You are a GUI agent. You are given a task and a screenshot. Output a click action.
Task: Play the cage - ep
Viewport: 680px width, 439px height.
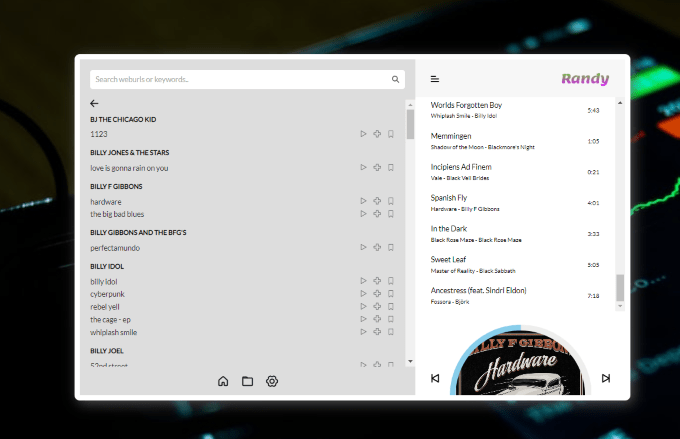(363, 319)
